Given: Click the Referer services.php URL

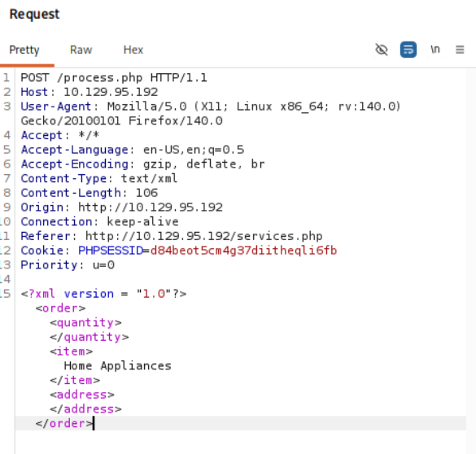Looking at the screenshot, I should [204, 236].
